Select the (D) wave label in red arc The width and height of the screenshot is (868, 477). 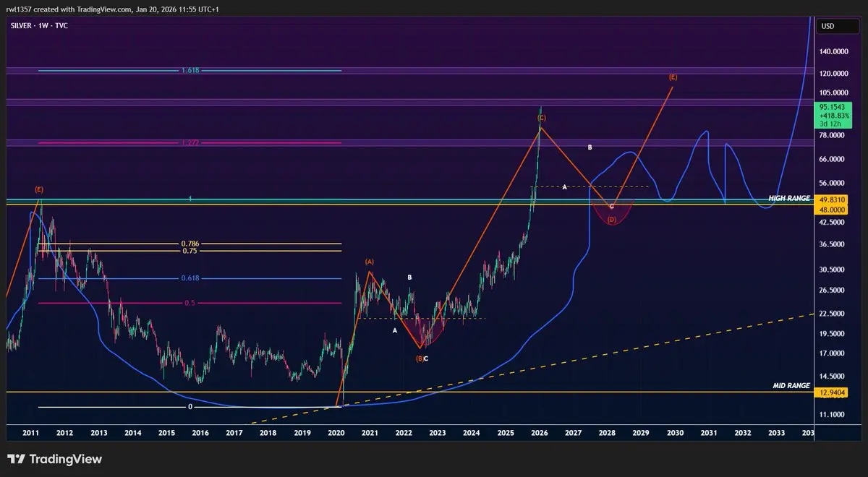[612, 220]
